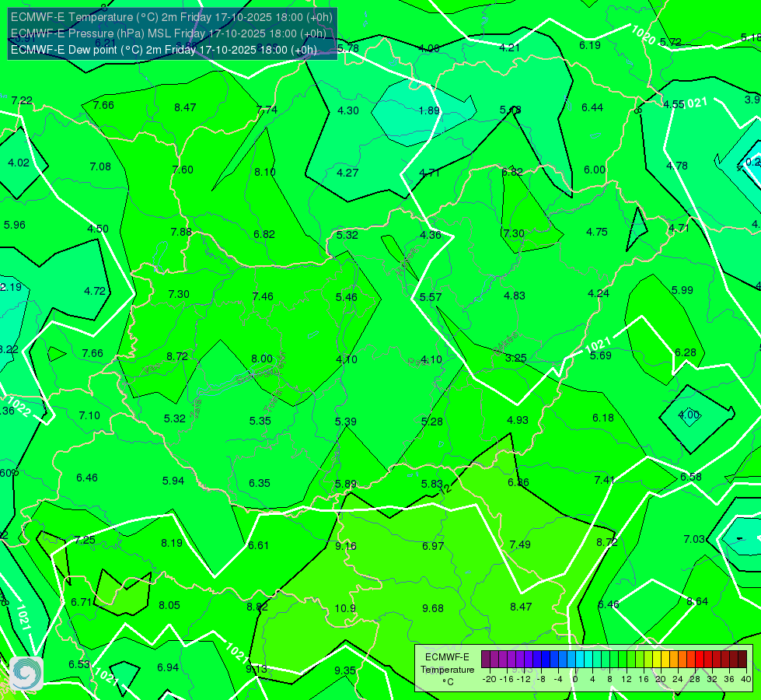Screen dimensions: 761x700
Task: Click the 5.39 temperature value
Action: [x=346, y=422]
